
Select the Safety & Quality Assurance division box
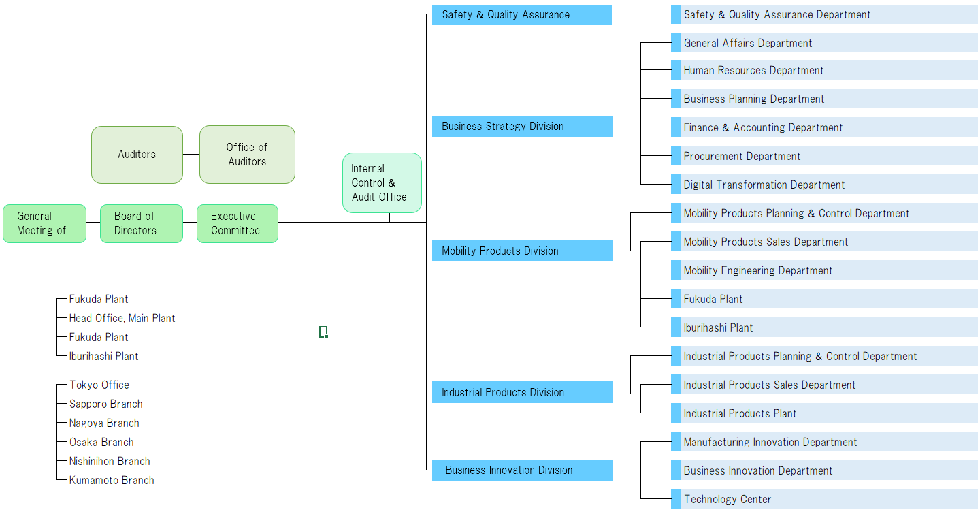521,14
